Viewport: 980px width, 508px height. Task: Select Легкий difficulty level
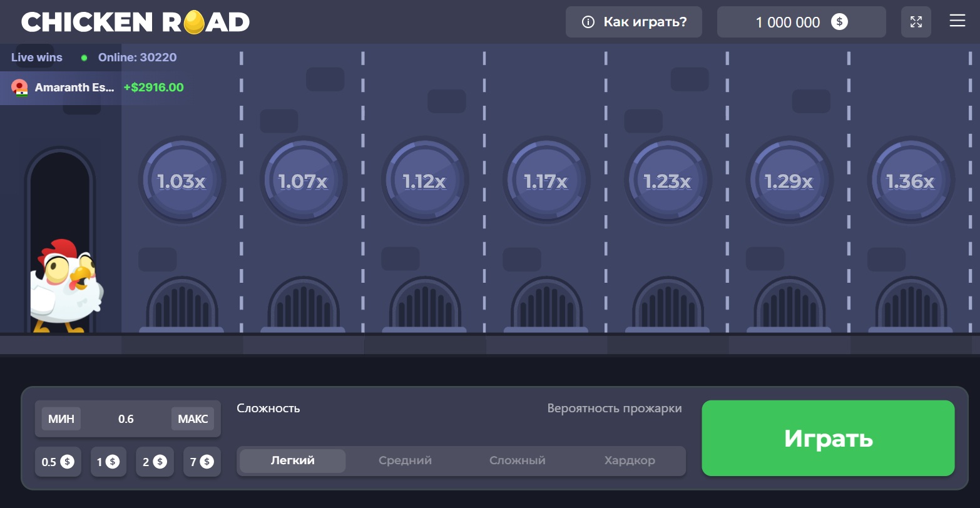292,461
